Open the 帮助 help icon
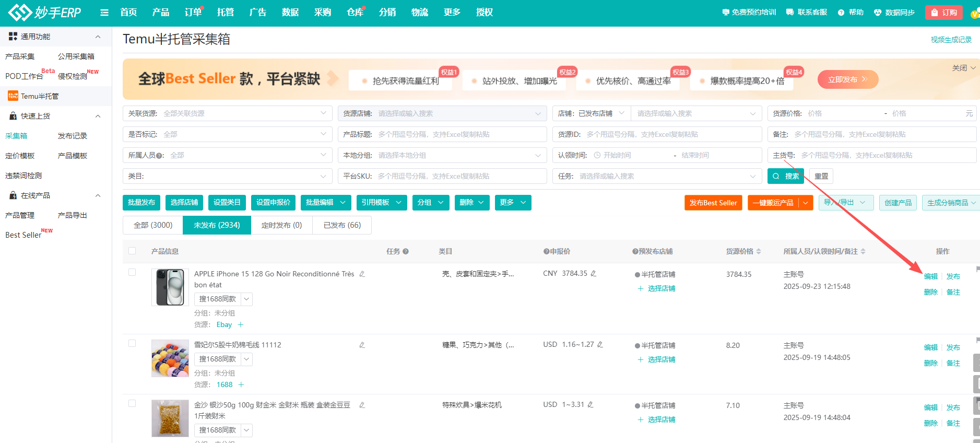Viewport: 980px width, 443px height. [x=841, y=13]
